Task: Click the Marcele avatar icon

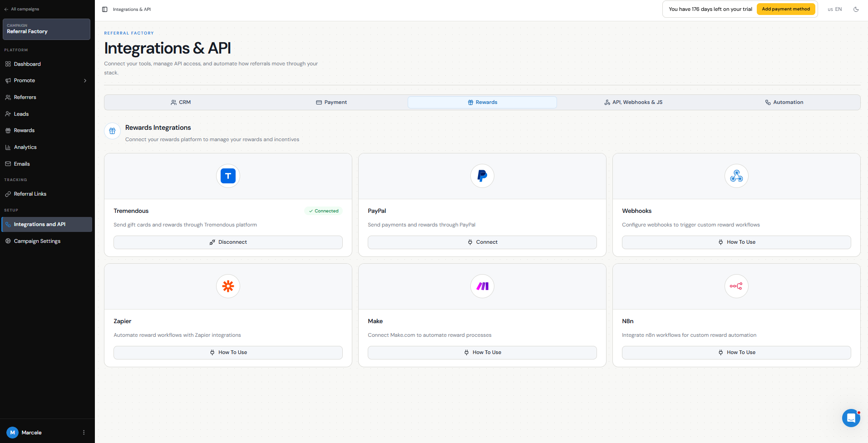Action: (12, 433)
